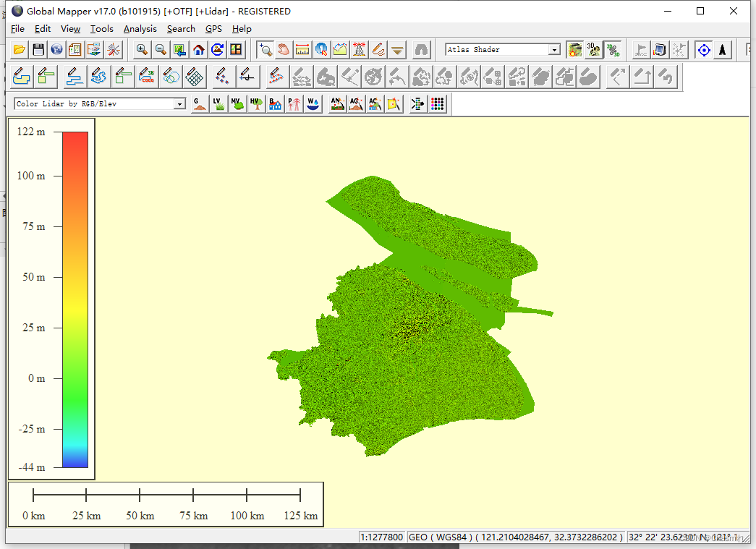Select the Path Profile tool
This screenshot has width=756, height=549.
pyautogui.click(x=340, y=50)
